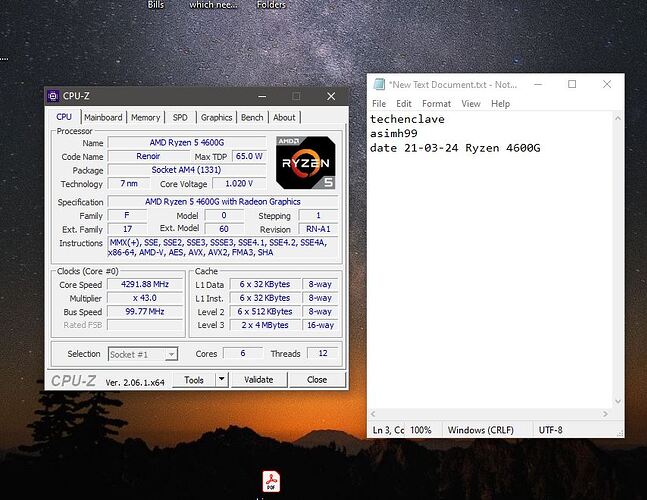This screenshot has height=500, width=647.
Task: Click the empty Rated FSB field
Action: click(145, 325)
